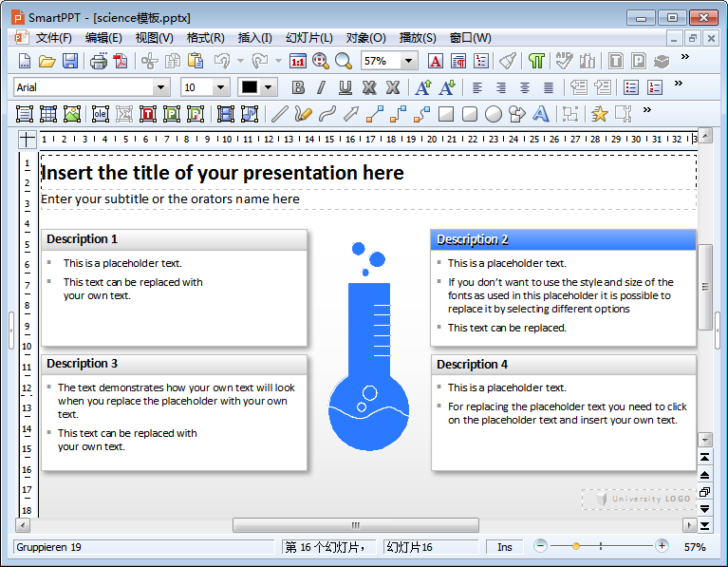
Task: Draw an ellipse shape
Action: (x=493, y=114)
